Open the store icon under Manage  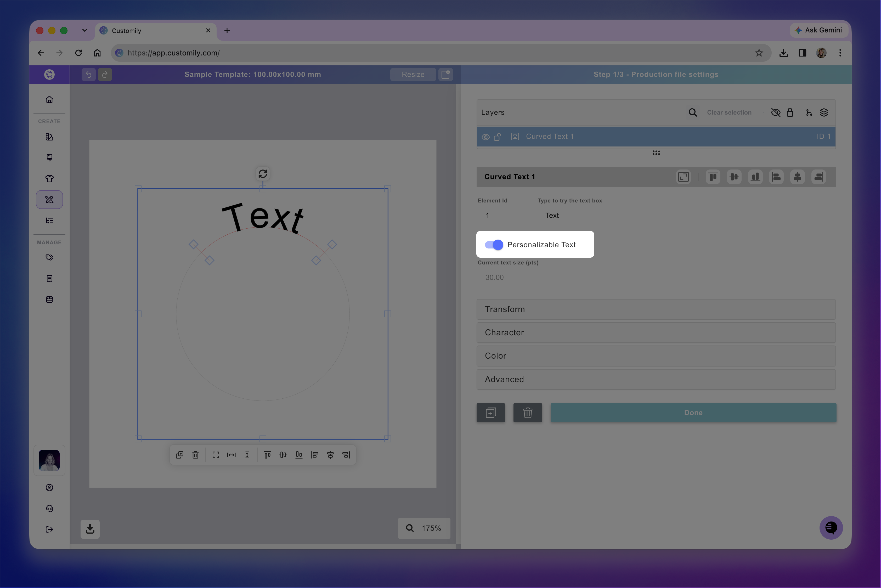(49, 300)
